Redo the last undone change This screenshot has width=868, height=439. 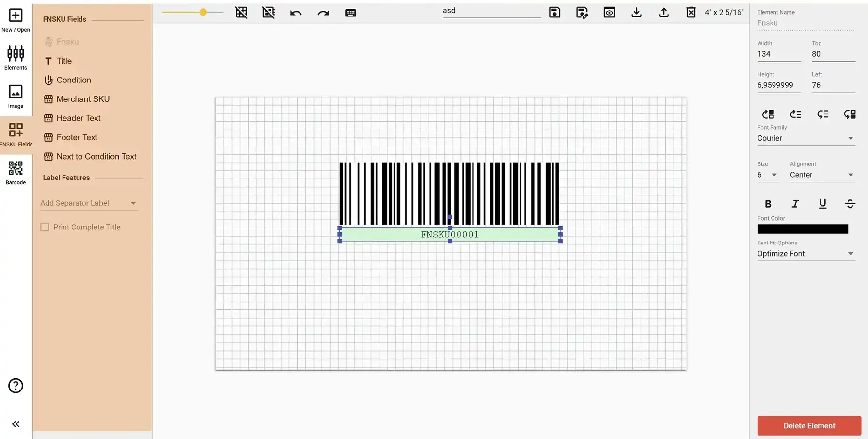(323, 13)
